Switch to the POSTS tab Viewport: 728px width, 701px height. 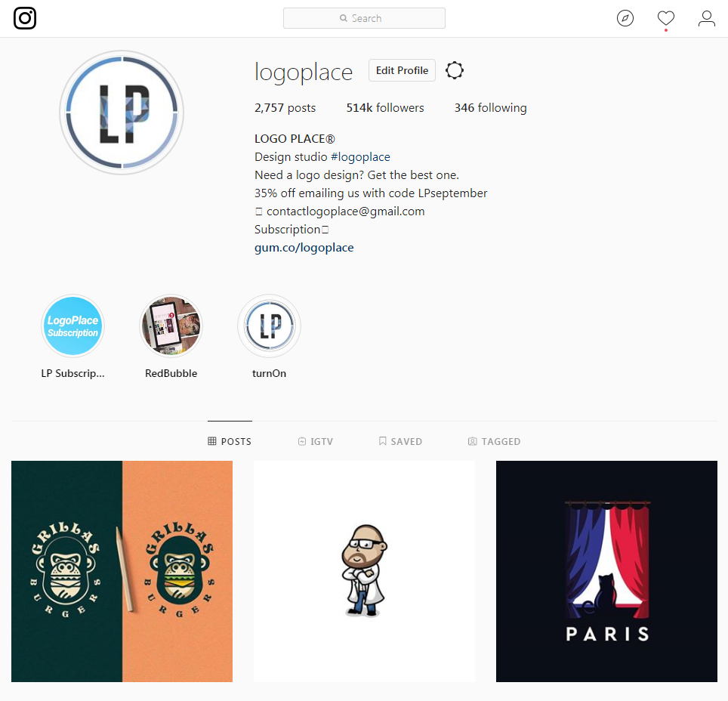(x=230, y=441)
